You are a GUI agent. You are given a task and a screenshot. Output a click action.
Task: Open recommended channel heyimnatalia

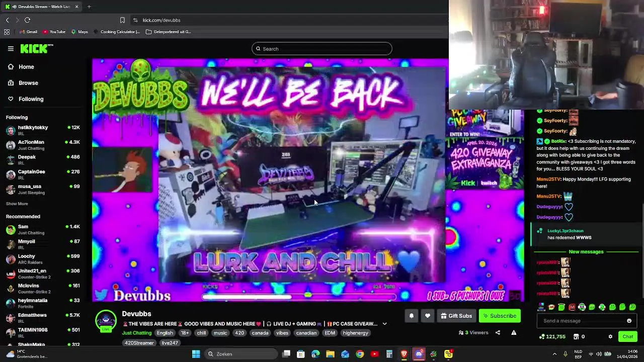point(43,303)
